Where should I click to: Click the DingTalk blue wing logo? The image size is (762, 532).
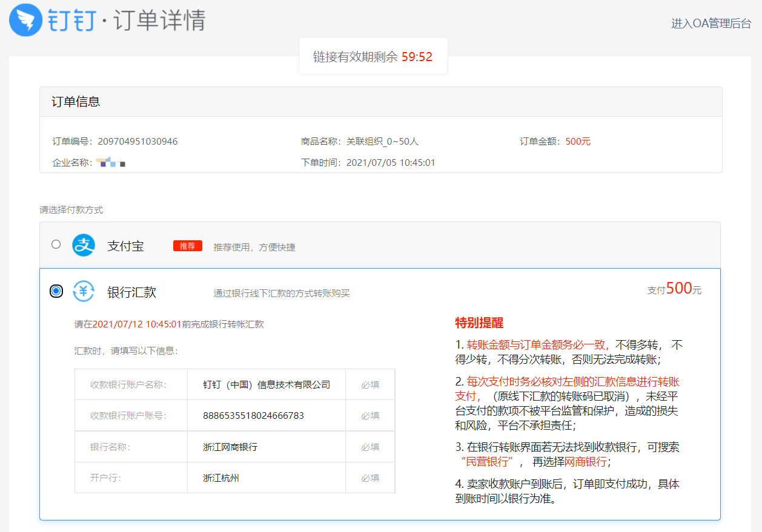point(25,19)
